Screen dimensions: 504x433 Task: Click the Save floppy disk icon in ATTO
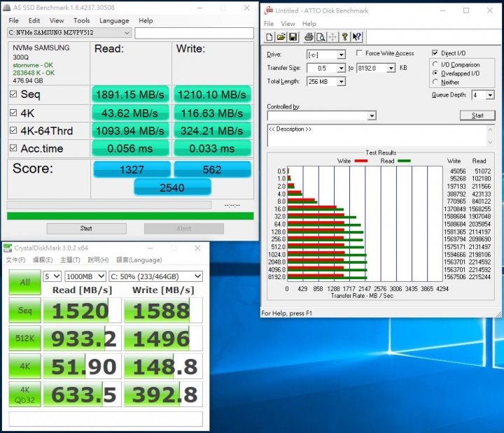click(293, 37)
